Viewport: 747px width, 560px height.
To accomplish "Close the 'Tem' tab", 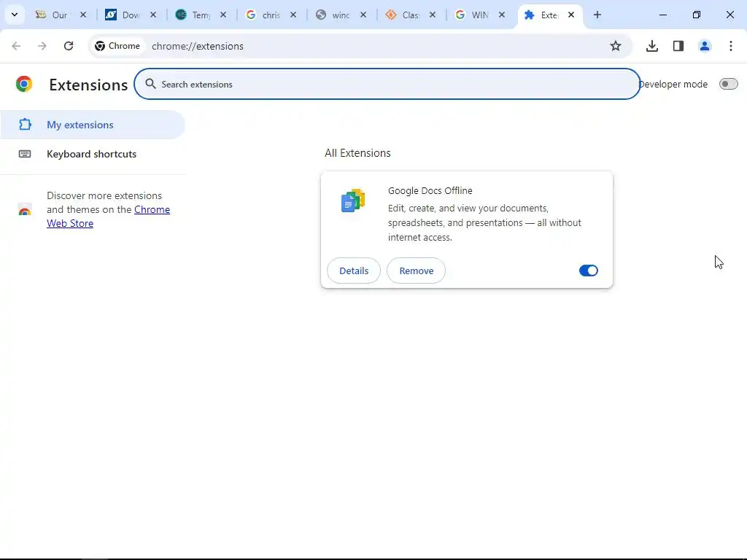I will (223, 15).
